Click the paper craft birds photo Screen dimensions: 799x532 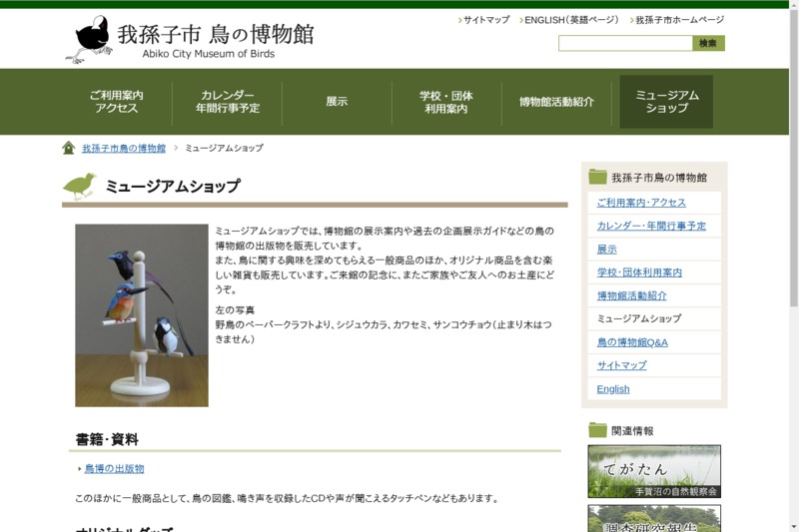click(142, 314)
